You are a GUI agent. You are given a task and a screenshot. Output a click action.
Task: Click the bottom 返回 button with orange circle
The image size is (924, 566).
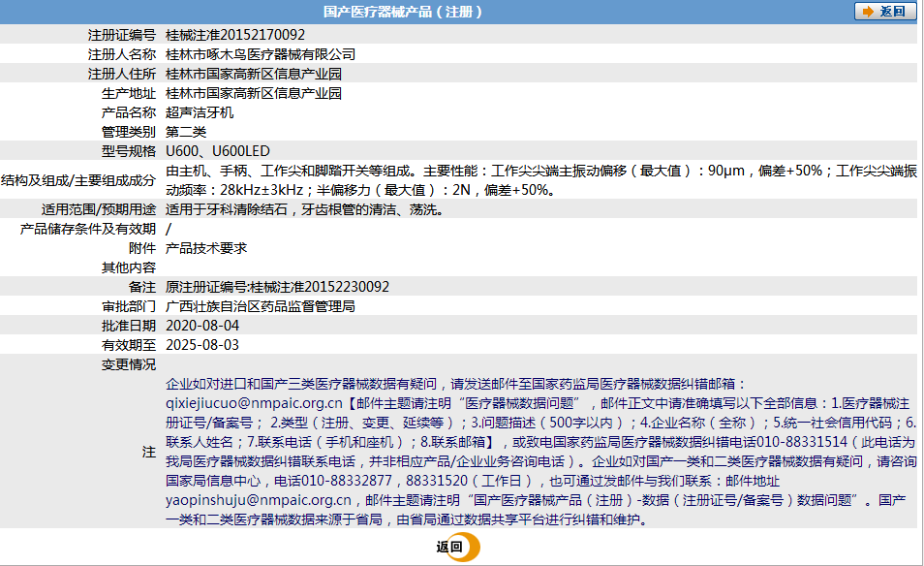pyautogui.click(x=458, y=547)
